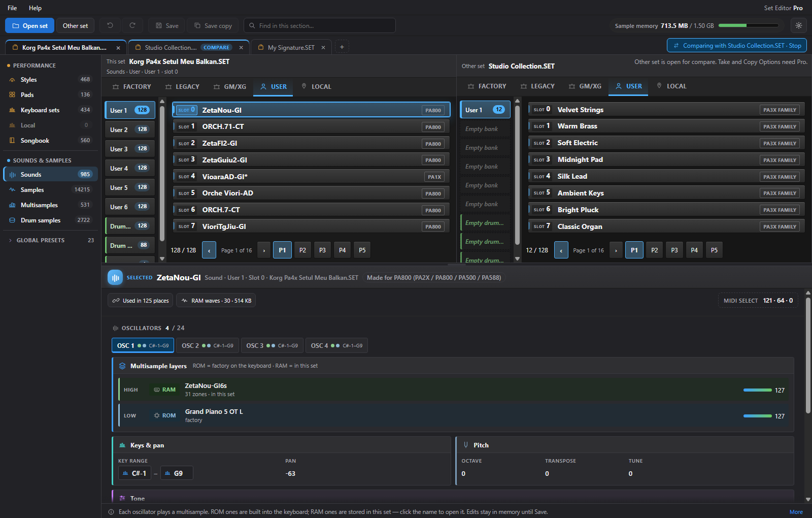Open Samples section

click(x=50, y=190)
